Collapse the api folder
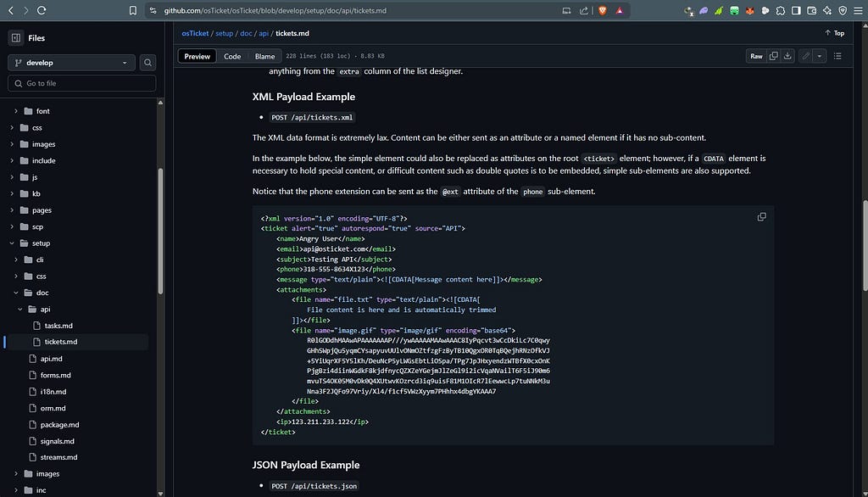The width and height of the screenshot is (868, 497). point(20,310)
